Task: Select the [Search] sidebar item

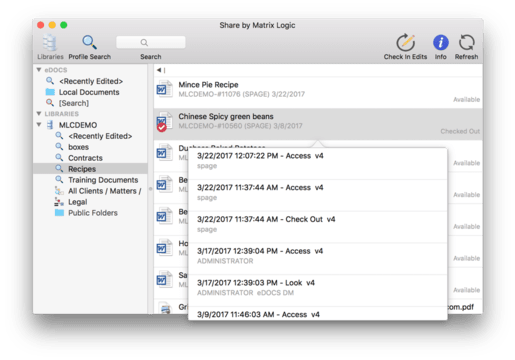Action: (74, 103)
